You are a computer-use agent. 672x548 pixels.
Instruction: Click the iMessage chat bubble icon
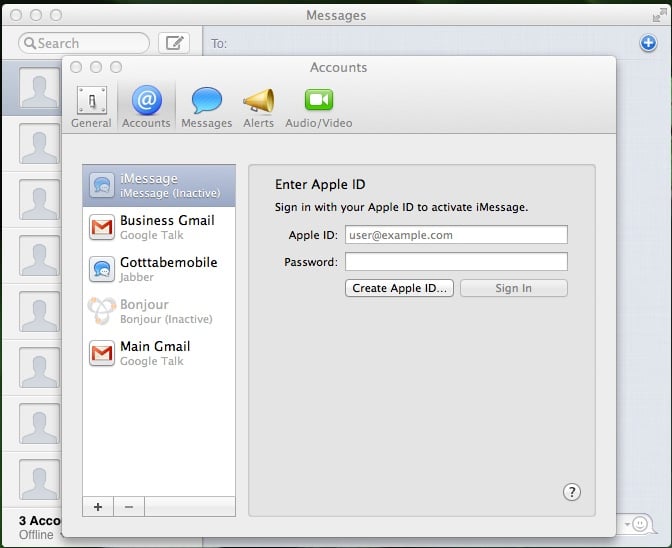click(102, 186)
